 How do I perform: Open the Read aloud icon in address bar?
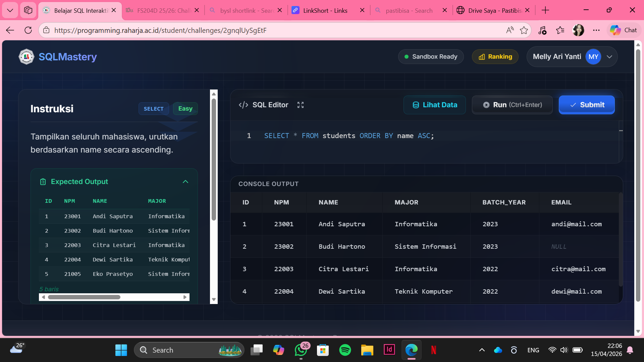tap(509, 30)
